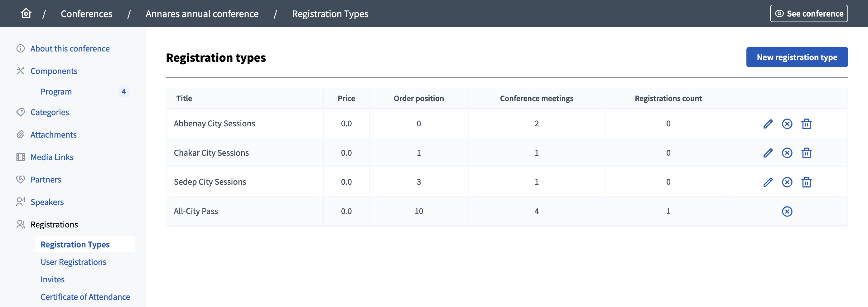Navigate to User Registrations
The width and height of the screenshot is (868, 307).
(73, 262)
